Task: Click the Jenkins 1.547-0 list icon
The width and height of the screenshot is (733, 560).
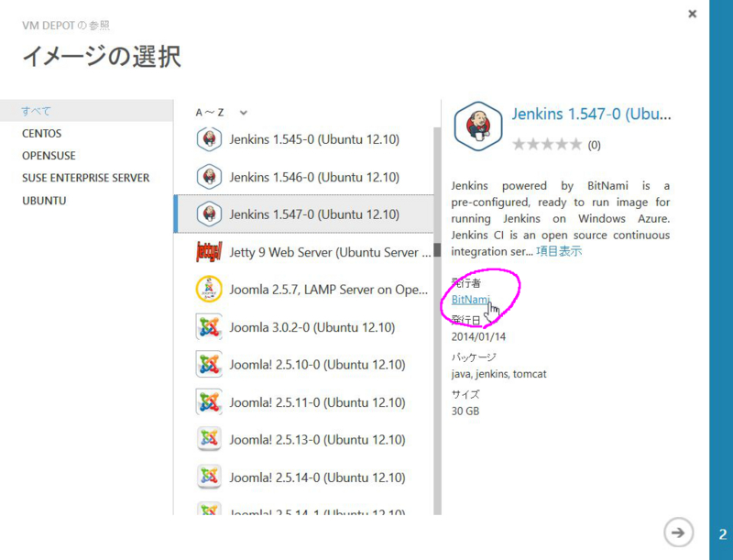Action: pos(209,214)
